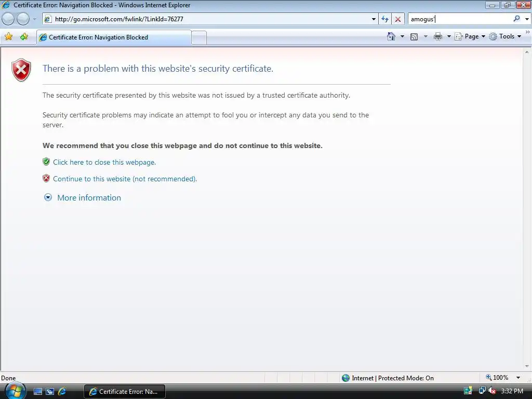Click the search box containing amogus
This screenshot has height=399, width=532.
point(461,19)
